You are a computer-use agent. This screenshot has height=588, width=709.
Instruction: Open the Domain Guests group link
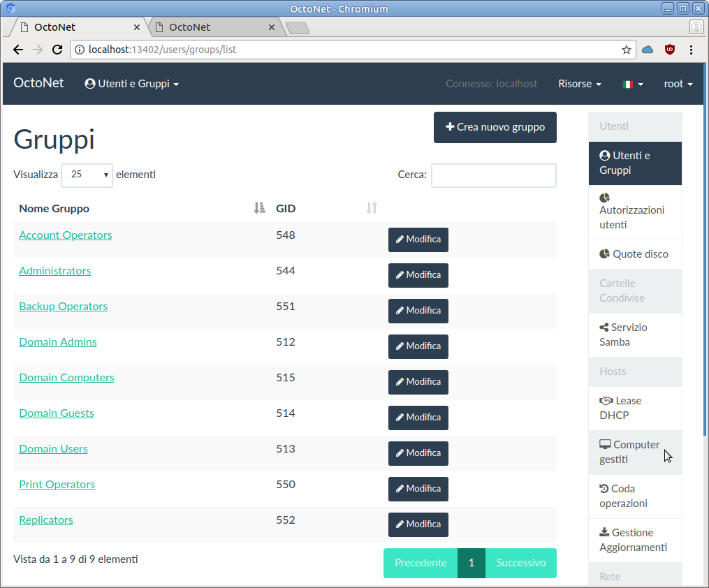57,413
